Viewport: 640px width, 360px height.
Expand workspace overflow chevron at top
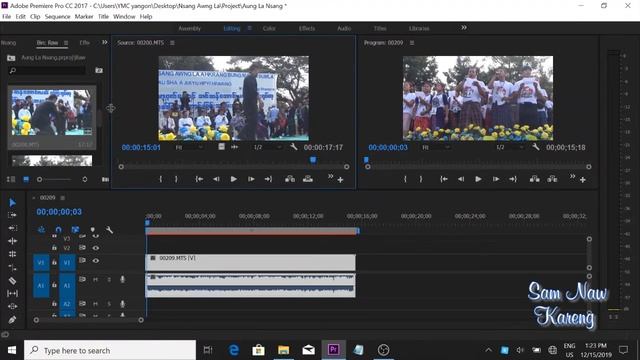point(464,28)
